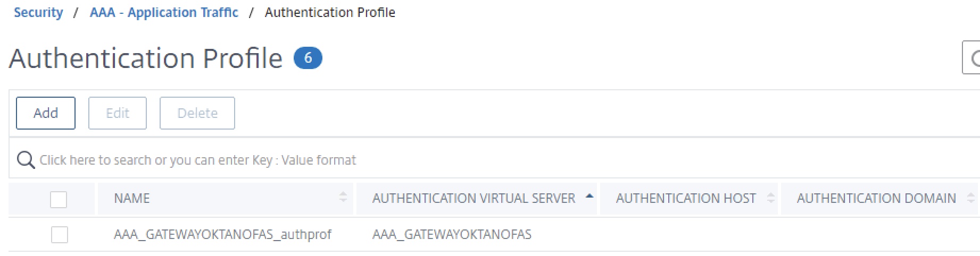Click the Authentication Profile page heading
Image resolution: width=980 pixels, height=256 pixels.
coord(145,58)
